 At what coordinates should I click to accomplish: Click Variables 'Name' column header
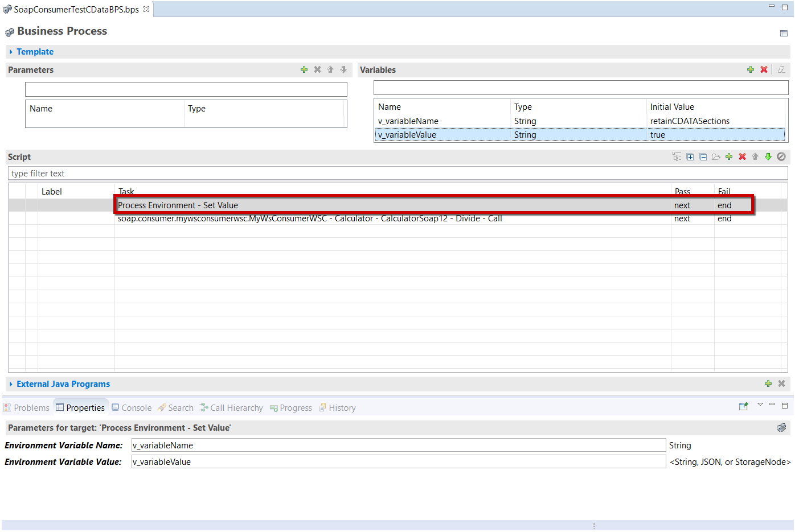390,107
